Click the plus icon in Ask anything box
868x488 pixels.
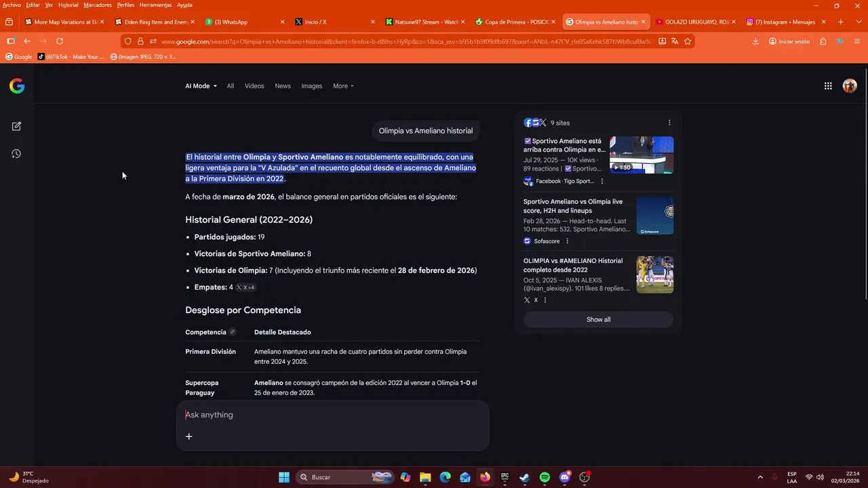[189, 436]
